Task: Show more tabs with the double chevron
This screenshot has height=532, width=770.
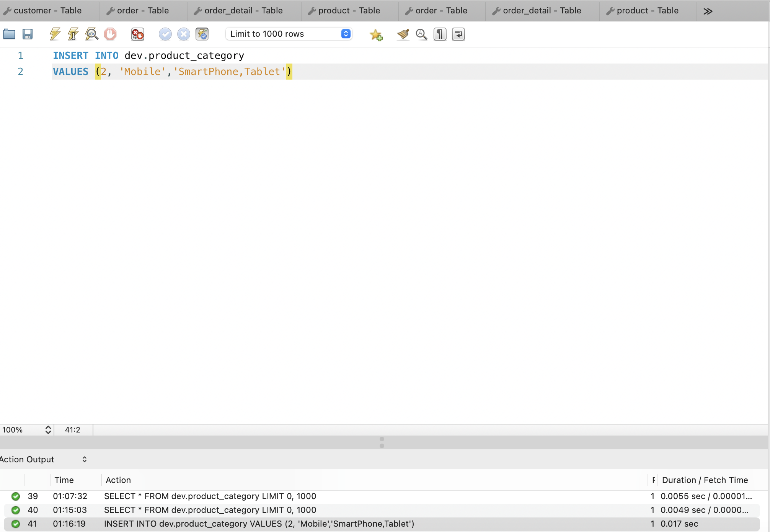Action: tap(708, 11)
